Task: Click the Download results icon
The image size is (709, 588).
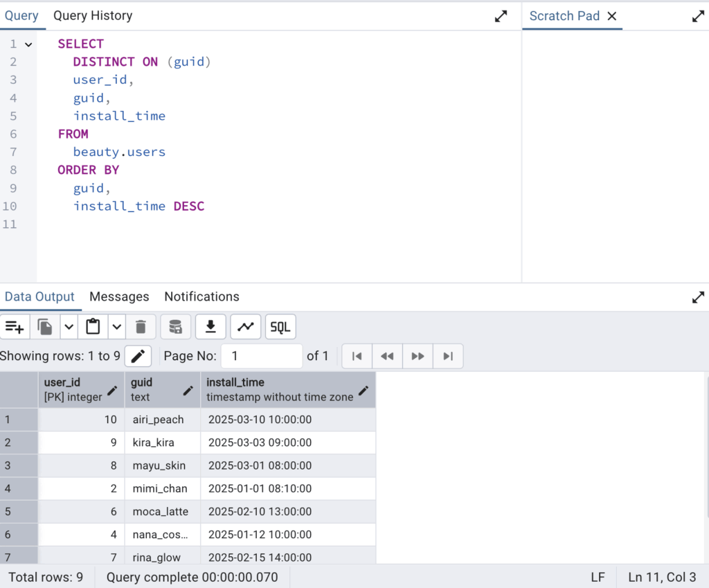Action: [x=210, y=327]
